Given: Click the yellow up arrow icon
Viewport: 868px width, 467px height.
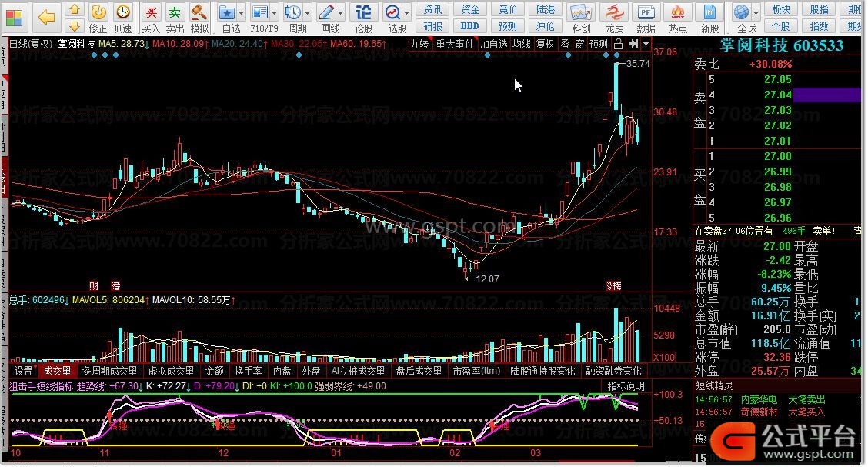Looking at the screenshot, I should click(75, 9).
